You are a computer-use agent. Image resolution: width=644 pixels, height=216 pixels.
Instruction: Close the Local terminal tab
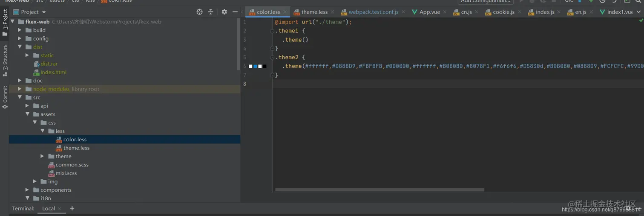[60, 209]
